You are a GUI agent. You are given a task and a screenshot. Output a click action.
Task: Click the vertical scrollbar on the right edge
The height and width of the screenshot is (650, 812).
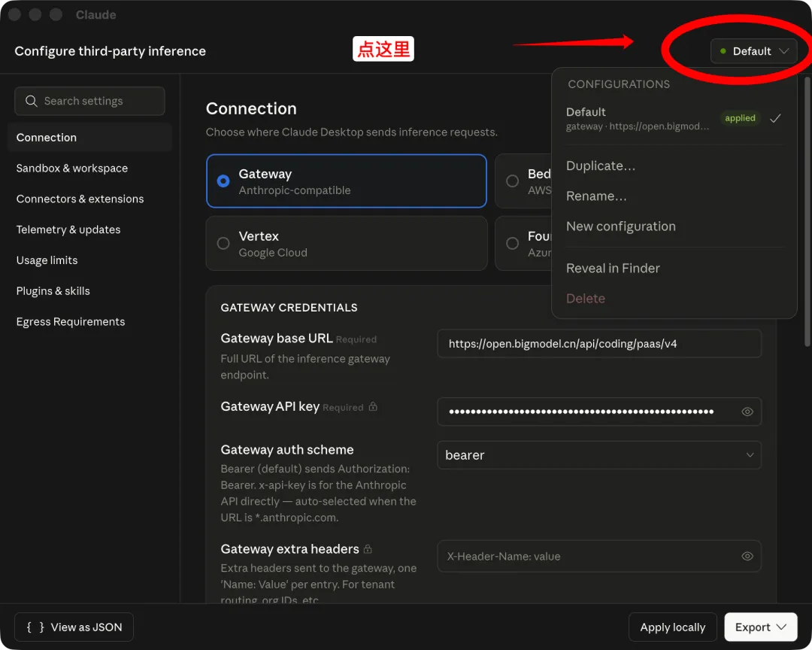(807, 211)
